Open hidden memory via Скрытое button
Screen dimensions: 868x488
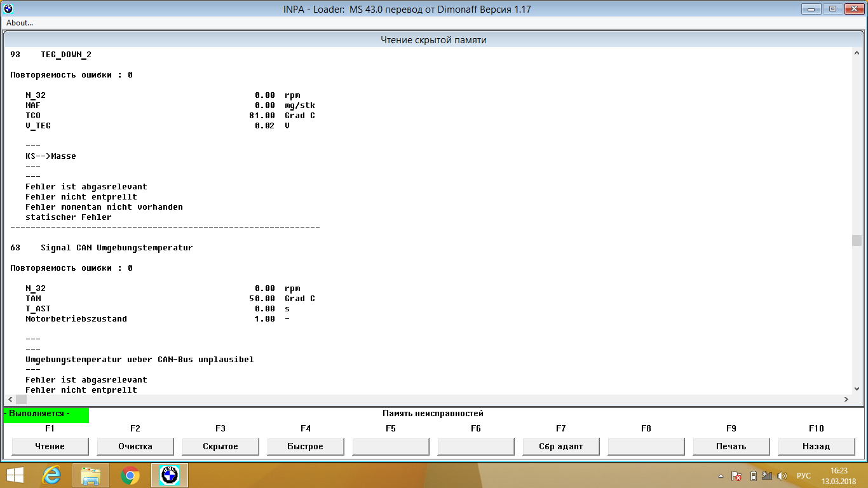(x=220, y=447)
